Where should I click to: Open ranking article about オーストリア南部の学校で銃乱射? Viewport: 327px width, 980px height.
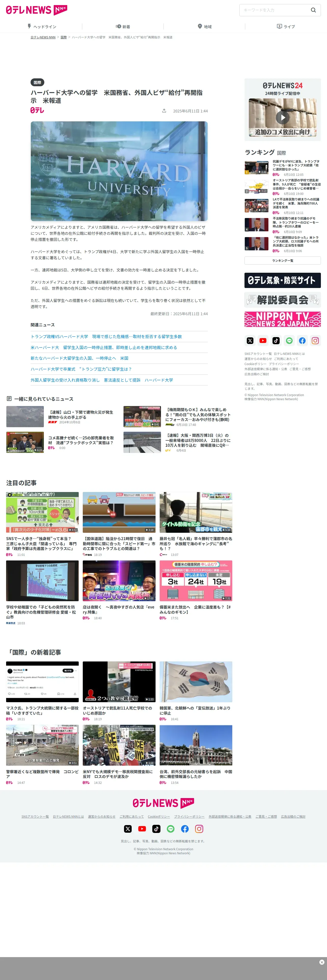296,184
